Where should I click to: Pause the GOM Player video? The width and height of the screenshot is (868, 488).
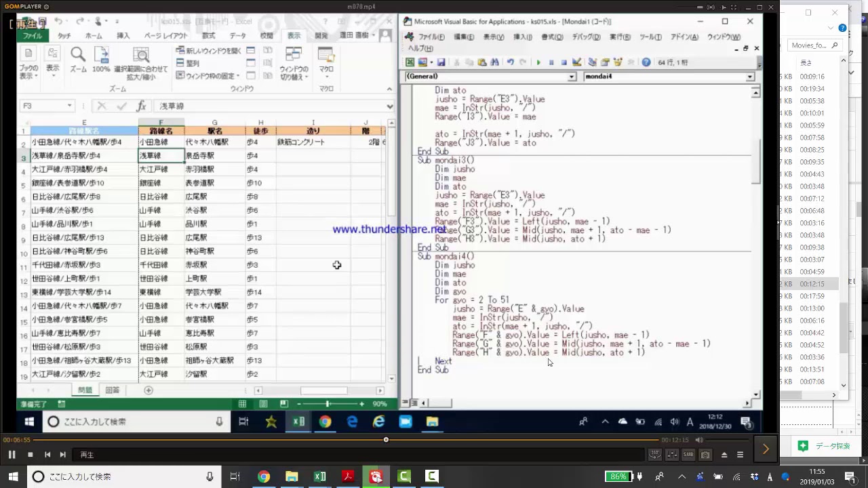point(12,455)
